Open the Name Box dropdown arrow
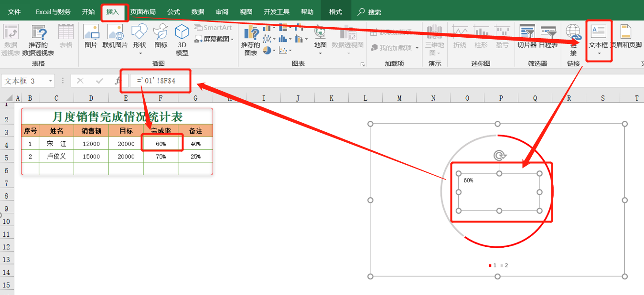Screen dimensions: 644x295 tap(50, 81)
